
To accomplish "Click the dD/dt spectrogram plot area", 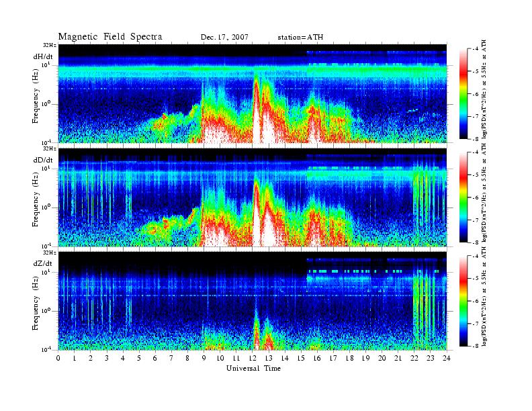I will click(253, 197).
